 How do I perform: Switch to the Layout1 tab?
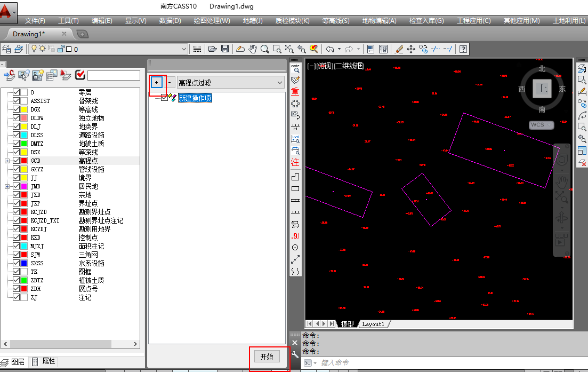point(373,324)
